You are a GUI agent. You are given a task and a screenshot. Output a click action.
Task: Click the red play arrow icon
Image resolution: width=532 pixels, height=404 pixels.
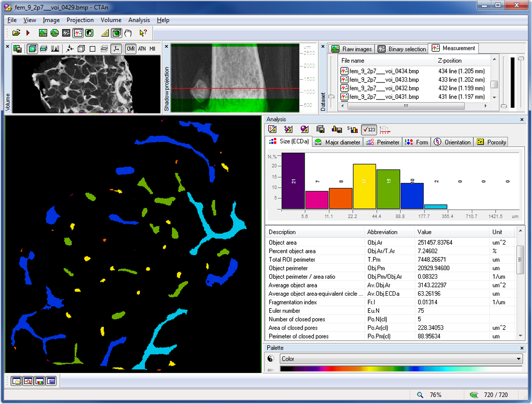[28, 33]
